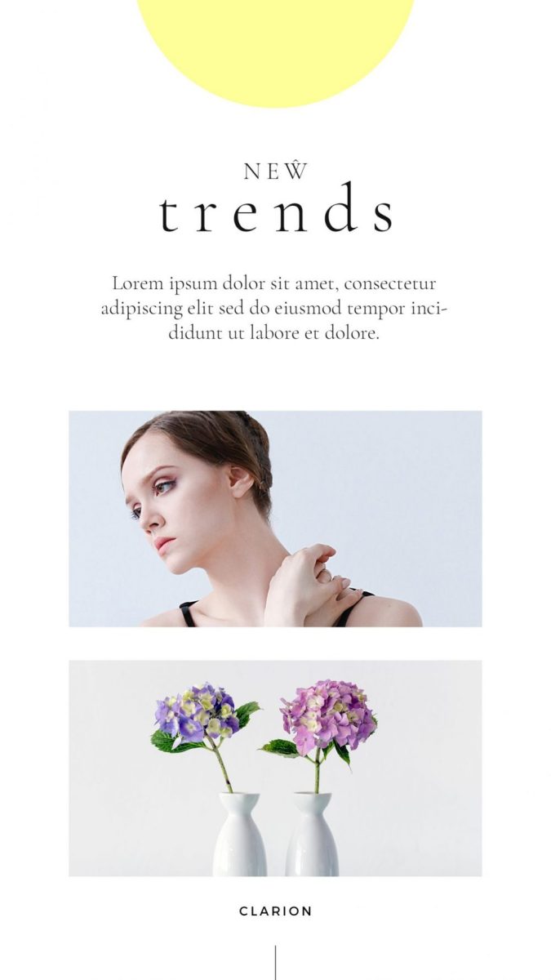Screen dimensions: 551x980
Task: Click the large "trends" heading
Action: [x=276, y=211]
